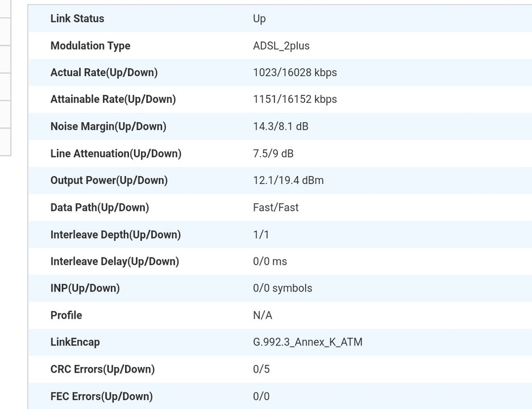This screenshot has height=409, width=532.
Task: Click the Output Power(Up/Down) label
Action: pyautogui.click(x=109, y=181)
